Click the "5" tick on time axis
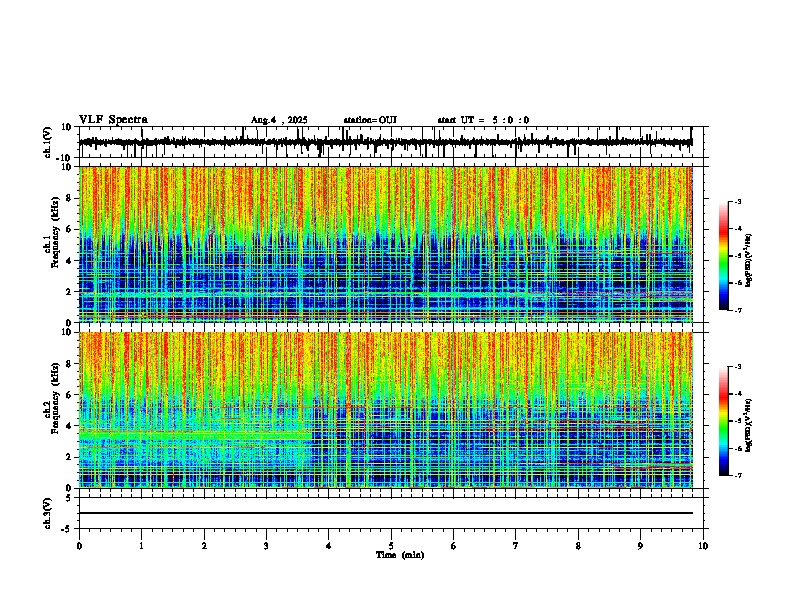This screenshot has height=612, width=792. (x=391, y=546)
